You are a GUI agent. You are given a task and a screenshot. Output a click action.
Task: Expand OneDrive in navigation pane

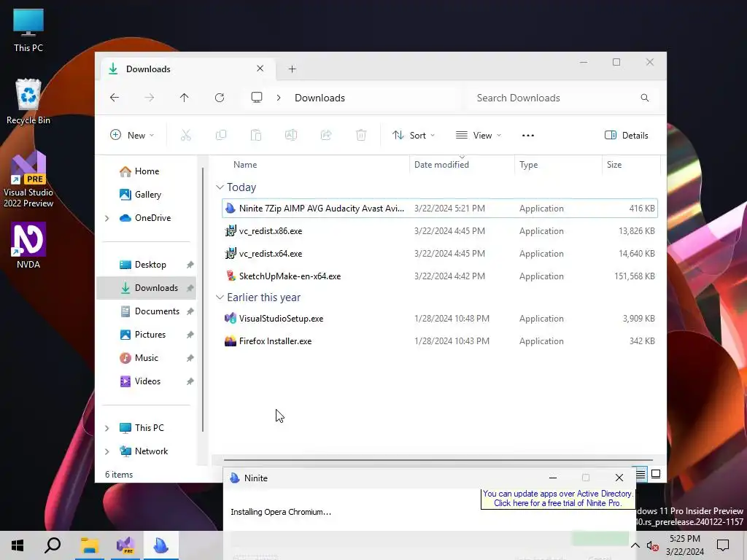coord(107,218)
